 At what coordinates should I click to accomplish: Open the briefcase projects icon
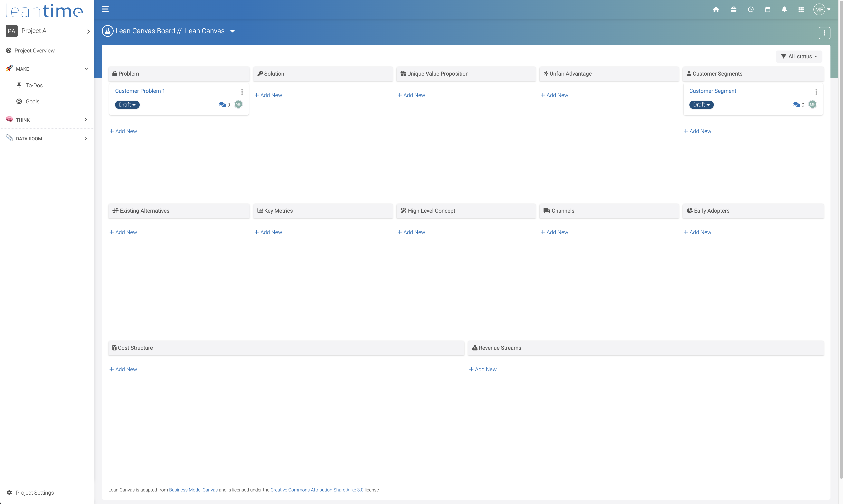(x=733, y=10)
